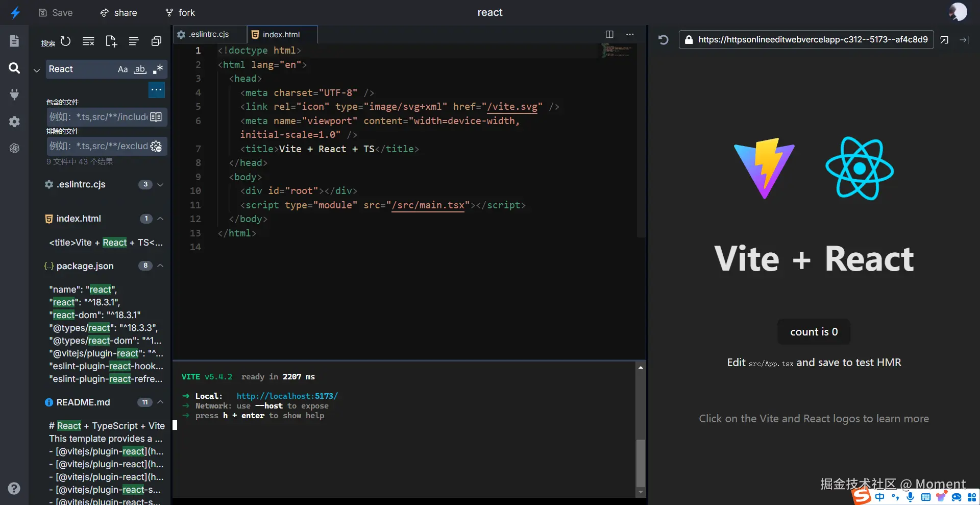Switch to .eslintrc.cjs tab
The height and width of the screenshot is (505, 980).
209,34
